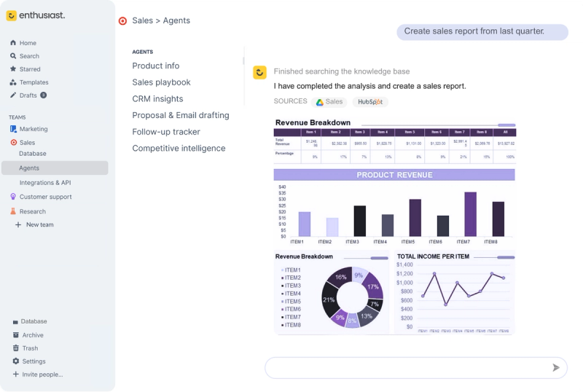Click the plus icon beside New team

pos(17,224)
